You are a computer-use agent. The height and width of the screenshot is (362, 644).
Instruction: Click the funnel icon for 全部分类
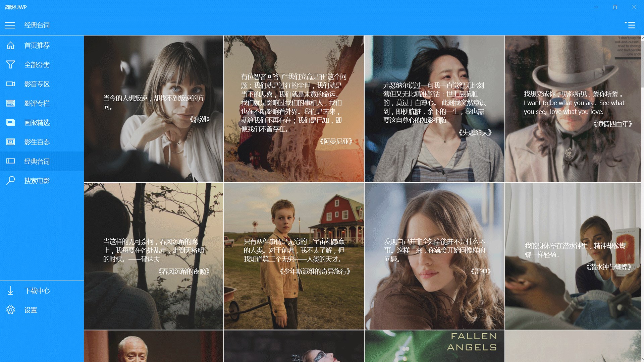[x=11, y=65]
